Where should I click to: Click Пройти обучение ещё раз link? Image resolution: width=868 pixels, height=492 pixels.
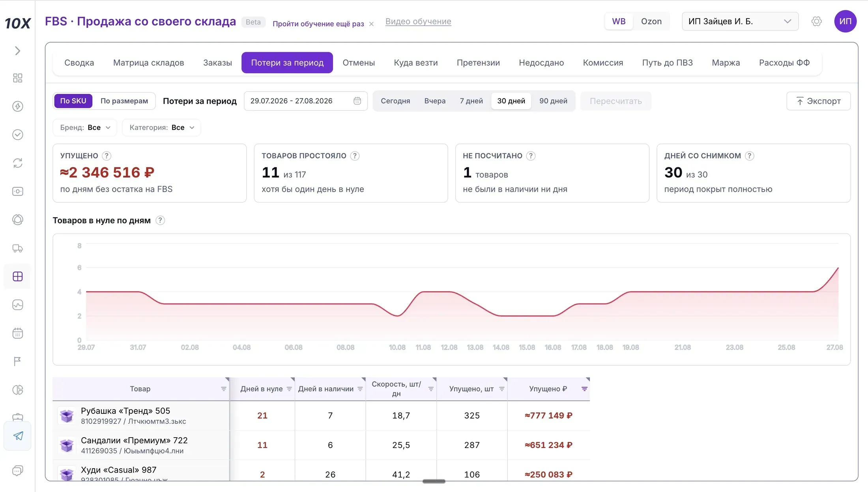coord(318,24)
